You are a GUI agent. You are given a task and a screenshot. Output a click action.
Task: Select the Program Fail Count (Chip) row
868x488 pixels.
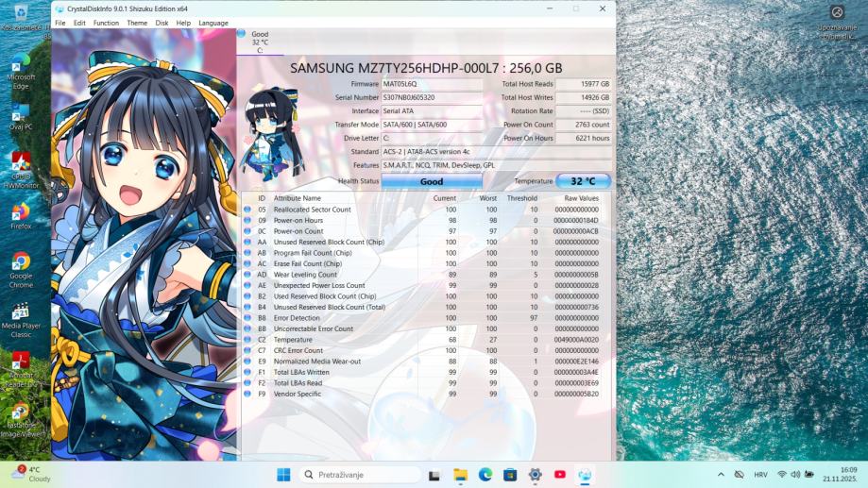[x=426, y=253]
